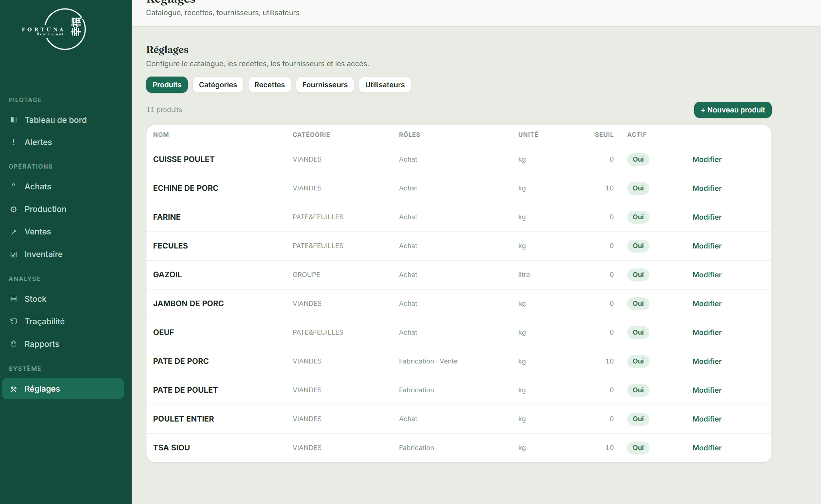Screen dimensions: 821x504
Task: Click the CATÉGORIE column header
Action: (311, 135)
